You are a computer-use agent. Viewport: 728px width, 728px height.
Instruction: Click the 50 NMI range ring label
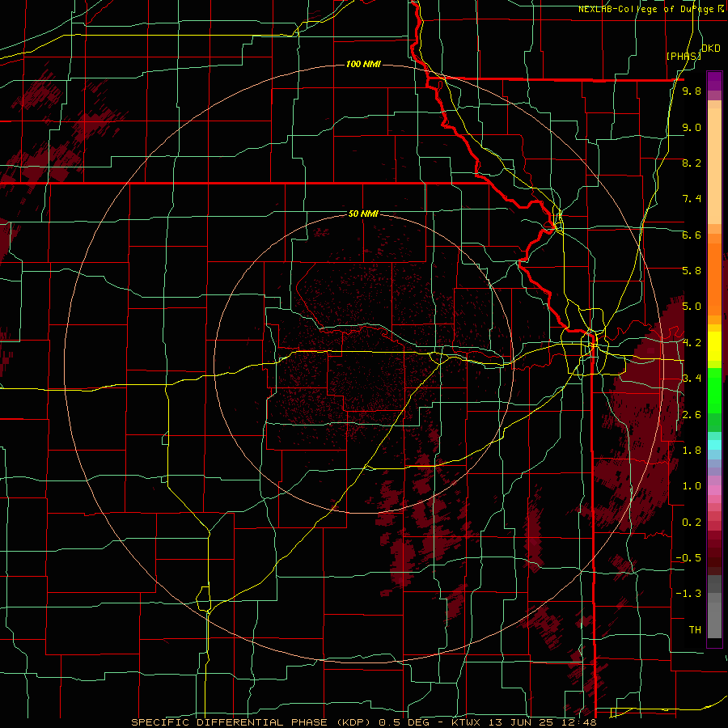(x=363, y=214)
